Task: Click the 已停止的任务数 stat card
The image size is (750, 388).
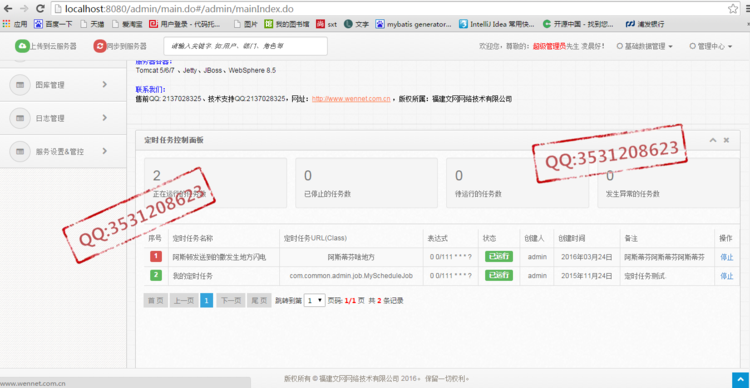Action: pyautogui.click(x=366, y=183)
